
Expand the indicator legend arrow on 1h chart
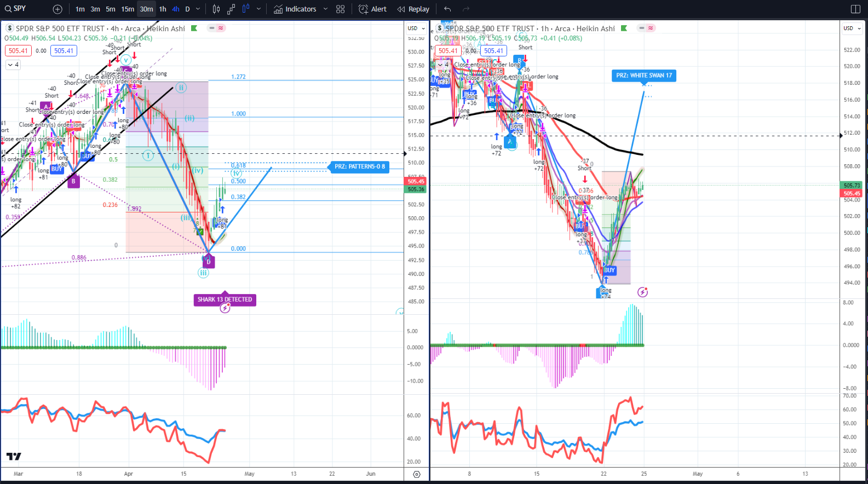(x=440, y=65)
